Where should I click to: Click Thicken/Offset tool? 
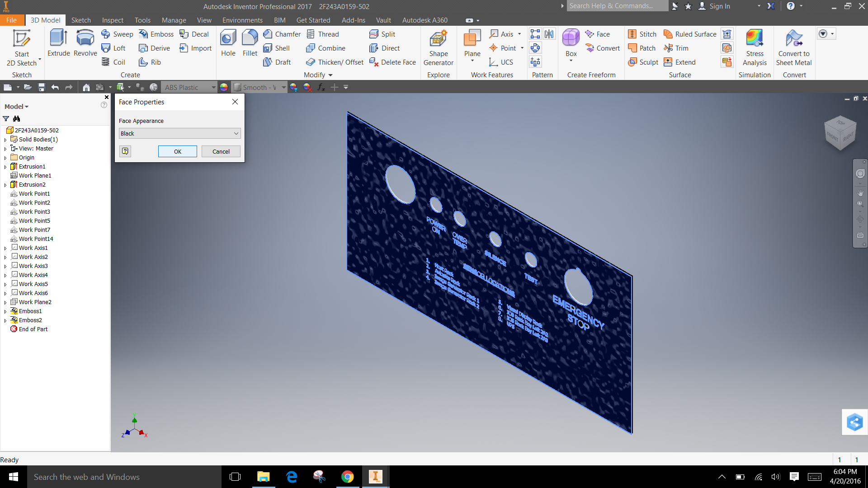pyautogui.click(x=335, y=62)
